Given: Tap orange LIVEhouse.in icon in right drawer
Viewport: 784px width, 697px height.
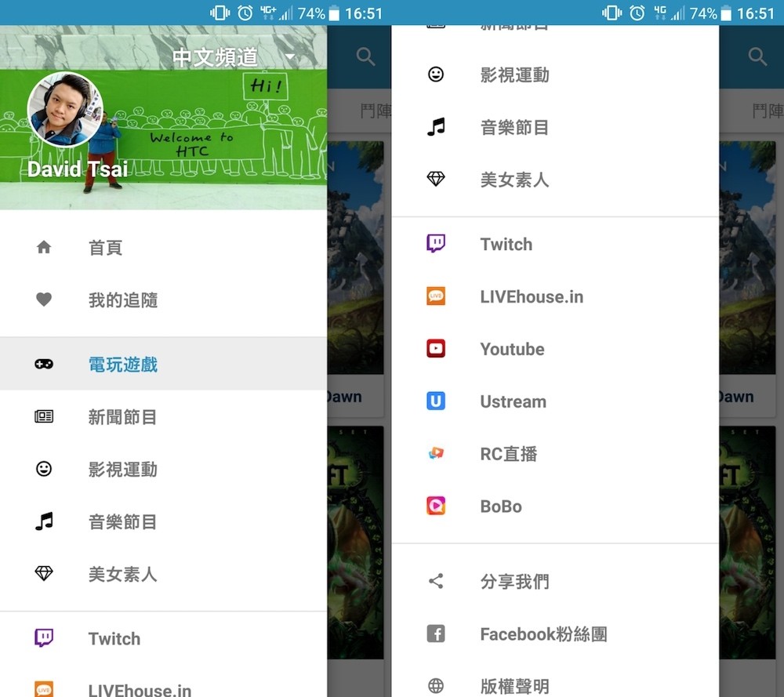Looking at the screenshot, I should (x=436, y=296).
